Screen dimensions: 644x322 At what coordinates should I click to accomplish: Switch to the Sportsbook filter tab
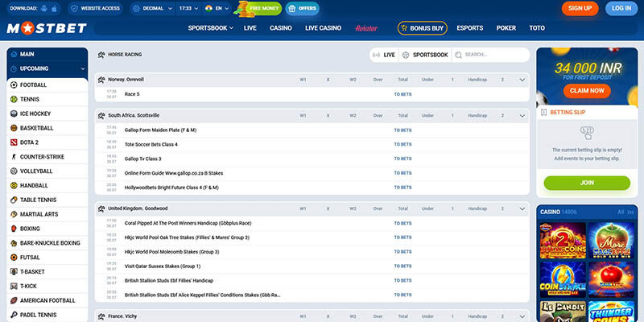click(425, 55)
